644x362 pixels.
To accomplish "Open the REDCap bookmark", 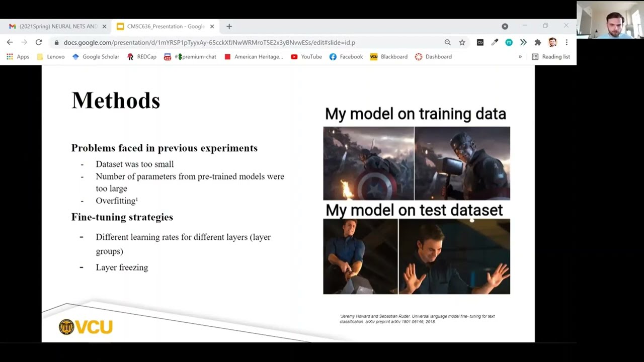I will [x=142, y=57].
